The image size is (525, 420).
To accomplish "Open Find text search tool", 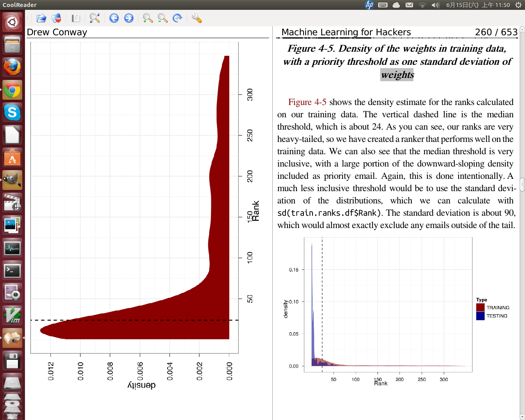I will 95,18.
